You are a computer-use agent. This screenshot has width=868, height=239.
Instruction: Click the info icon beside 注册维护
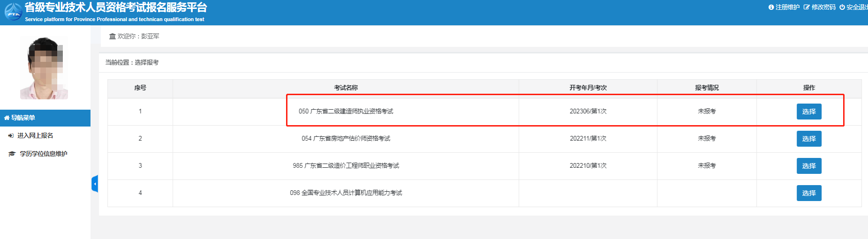(x=771, y=7)
